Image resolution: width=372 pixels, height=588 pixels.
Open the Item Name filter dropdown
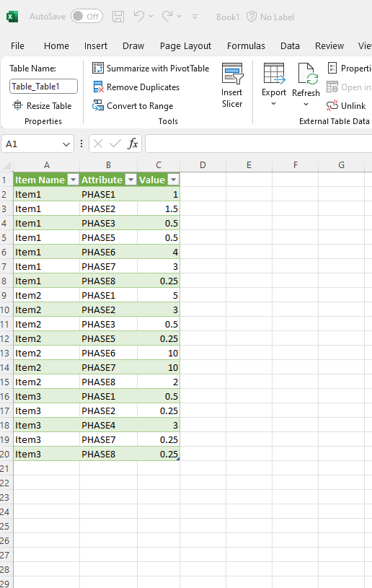(73, 180)
